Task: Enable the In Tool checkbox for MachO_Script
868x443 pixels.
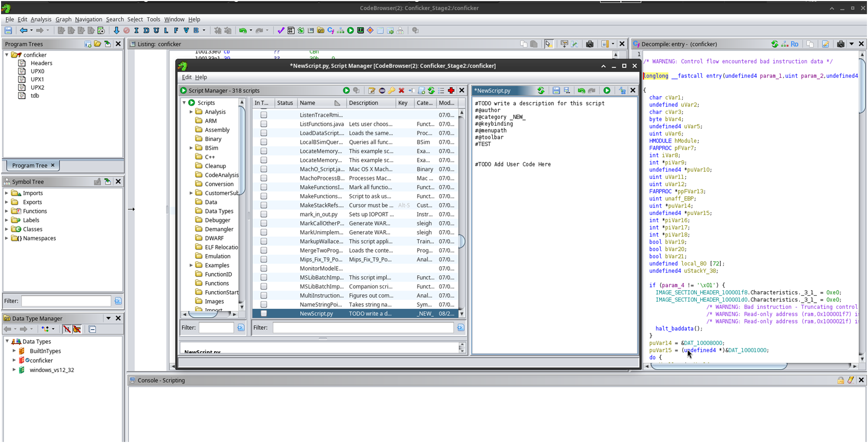Action: pos(264,169)
